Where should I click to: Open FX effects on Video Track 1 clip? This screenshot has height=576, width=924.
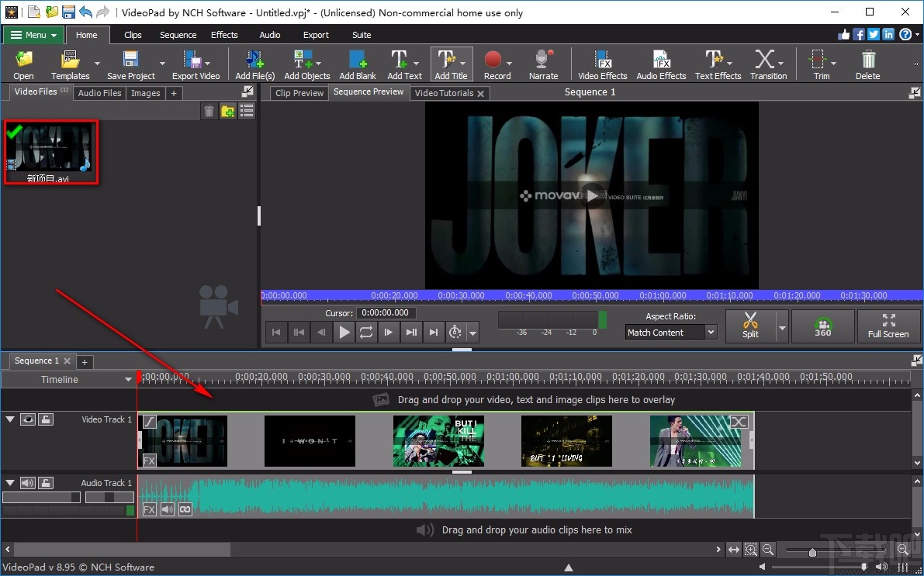[148, 460]
